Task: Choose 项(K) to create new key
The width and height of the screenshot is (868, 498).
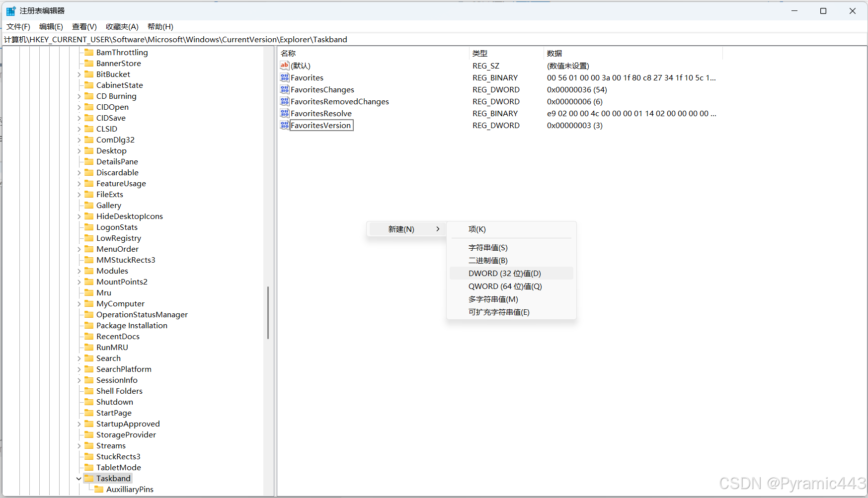Action: point(511,229)
